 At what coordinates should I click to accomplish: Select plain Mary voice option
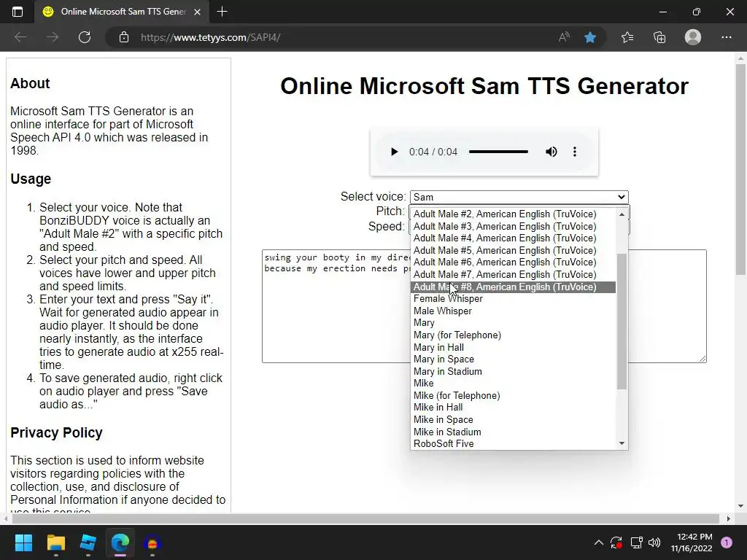coord(514,323)
